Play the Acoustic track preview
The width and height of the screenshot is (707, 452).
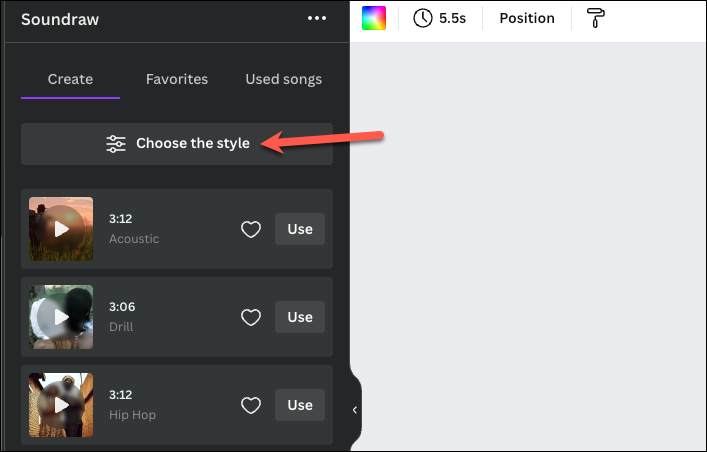click(x=61, y=229)
